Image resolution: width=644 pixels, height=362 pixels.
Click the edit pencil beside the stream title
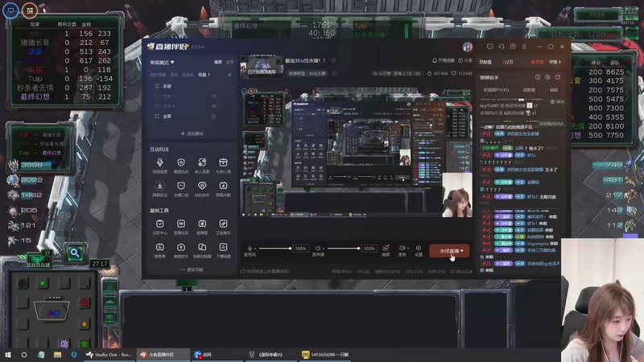click(x=334, y=60)
